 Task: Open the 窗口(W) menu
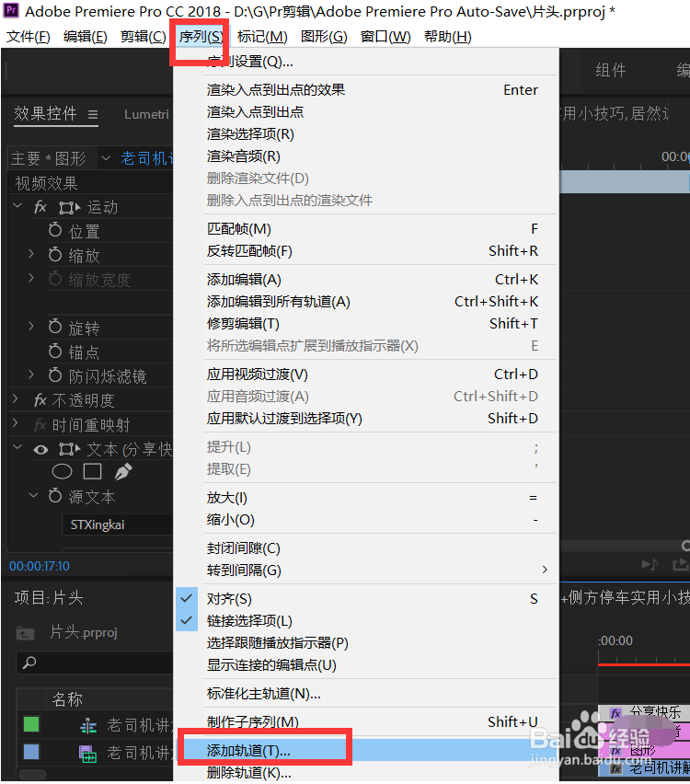point(385,37)
